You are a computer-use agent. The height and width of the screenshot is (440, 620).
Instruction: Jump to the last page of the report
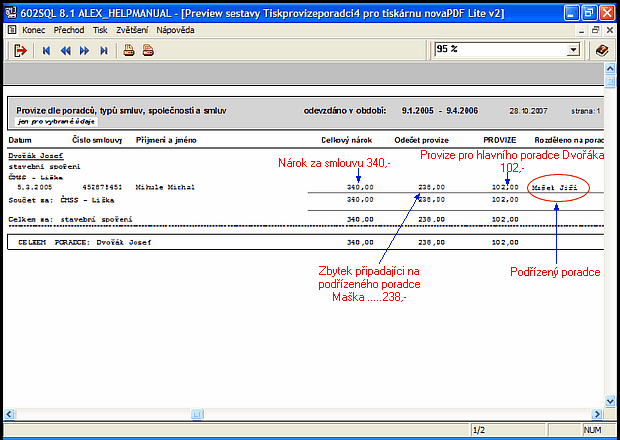tap(104, 50)
